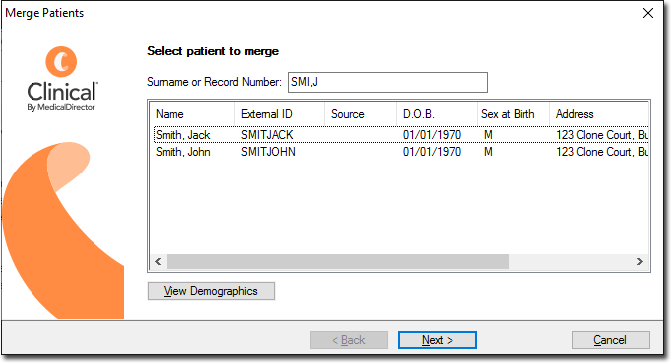The image size is (671, 363).
Task: Click the orange Clinical logo icon
Action: 61,62
